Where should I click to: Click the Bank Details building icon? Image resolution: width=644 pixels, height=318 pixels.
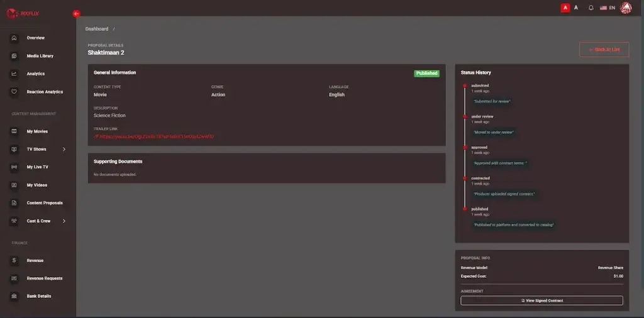pyautogui.click(x=14, y=296)
